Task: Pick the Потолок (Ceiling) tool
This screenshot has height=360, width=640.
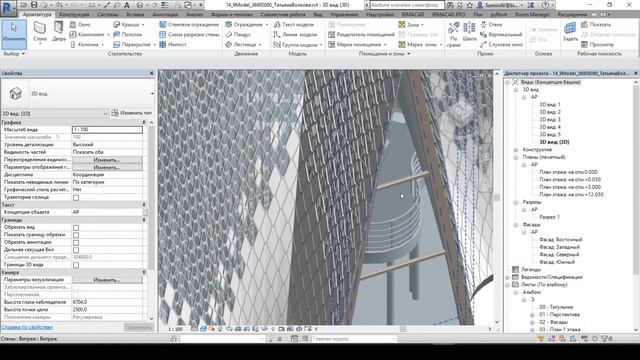Action: click(x=127, y=35)
